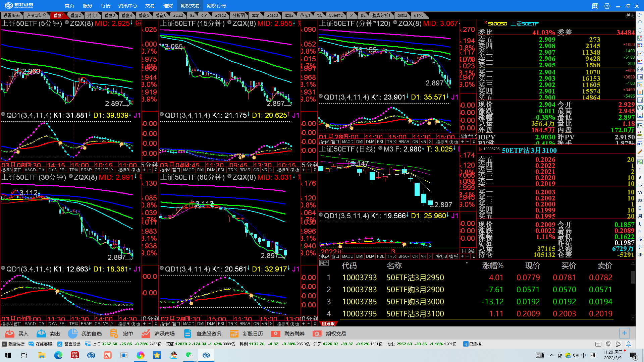Click the 撤单 cancel-order icon

coord(114,334)
